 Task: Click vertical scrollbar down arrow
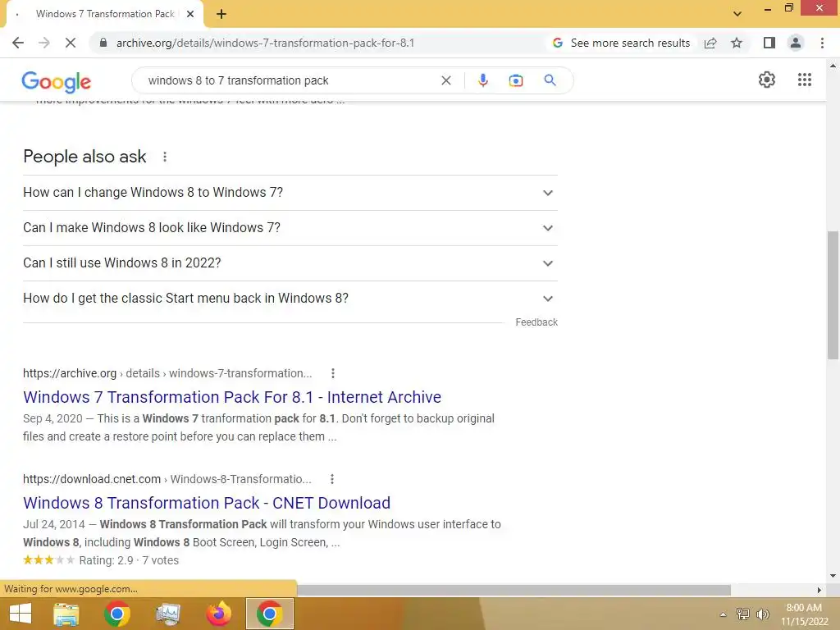[833, 576]
